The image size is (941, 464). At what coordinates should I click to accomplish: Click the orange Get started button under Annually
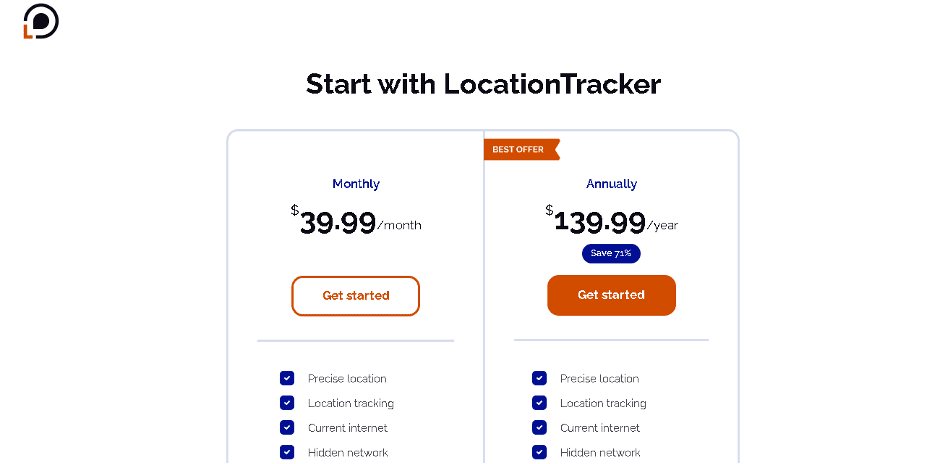(611, 295)
